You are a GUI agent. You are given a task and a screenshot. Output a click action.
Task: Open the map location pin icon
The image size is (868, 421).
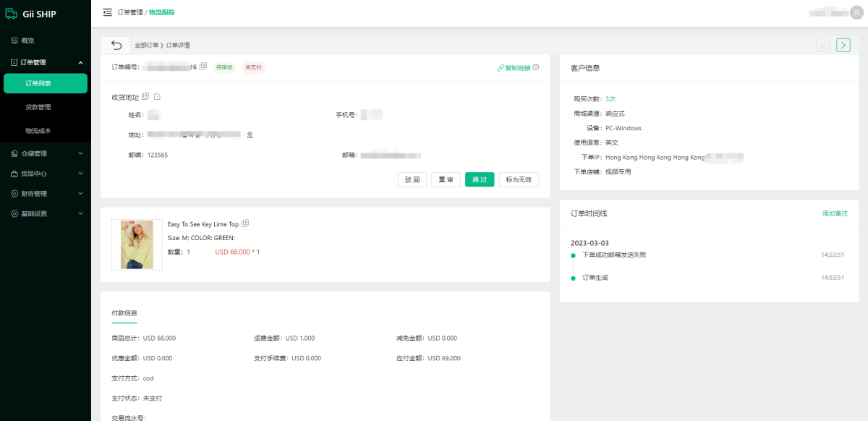pyautogui.click(x=250, y=135)
